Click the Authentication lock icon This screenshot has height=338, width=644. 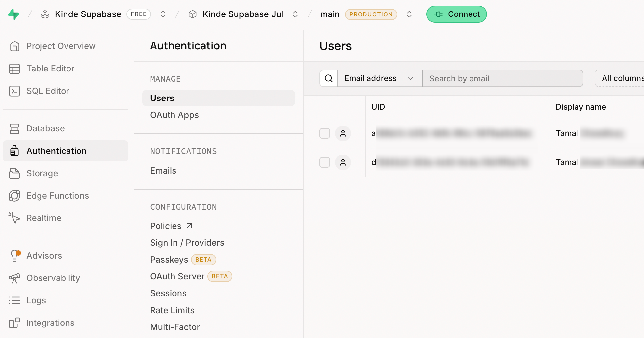[x=14, y=151]
